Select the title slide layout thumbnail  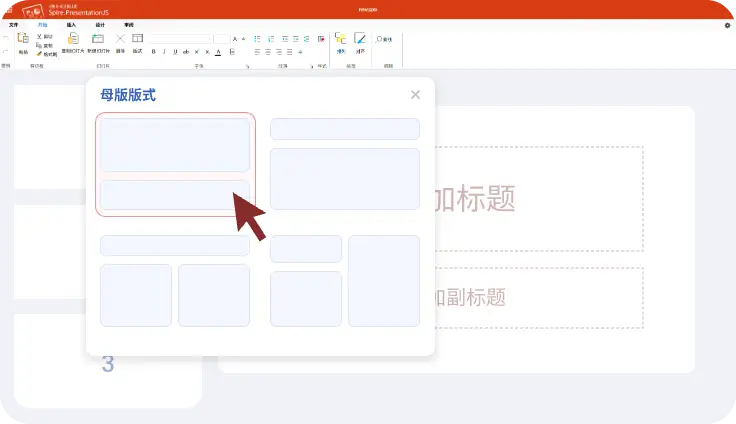(175, 164)
